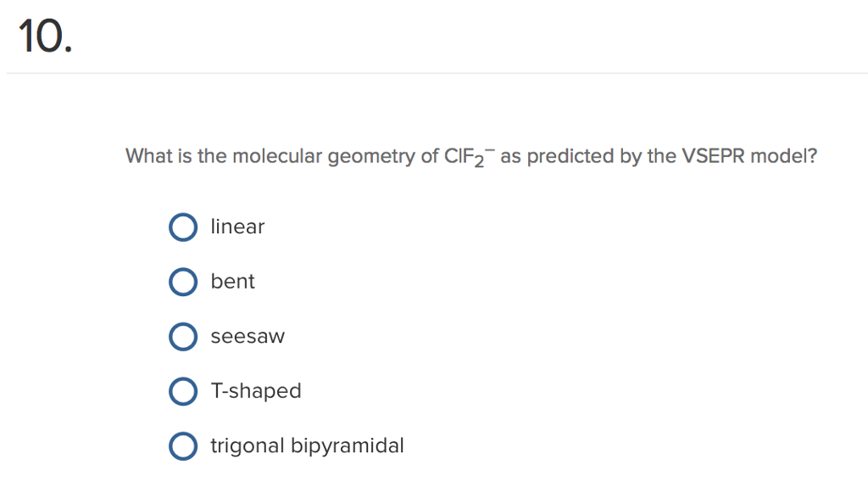The height and width of the screenshot is (504, 868).
Task: Click the radio circle next to T-shaped
Action: [183, 390]
